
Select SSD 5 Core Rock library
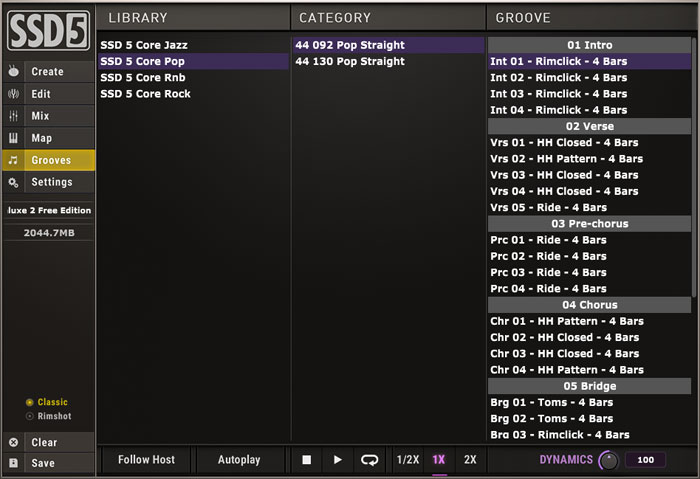pyautogui.click(x=193, y=94)
